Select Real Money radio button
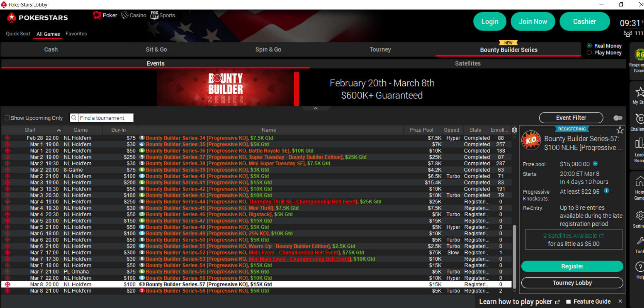Image resolution: width=644 pixels, height=308 pixels. (x=589, y=46)
